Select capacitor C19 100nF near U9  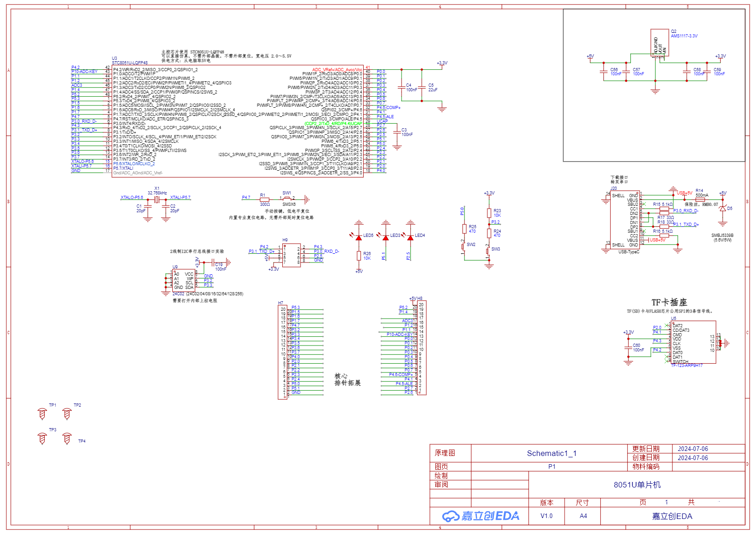click(214, 262)
